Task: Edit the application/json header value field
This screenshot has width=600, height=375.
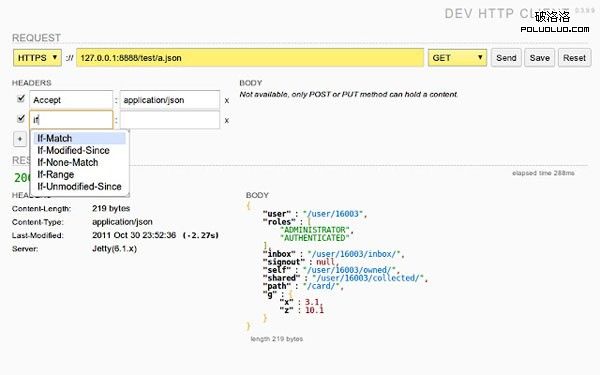Action: click(170, 100)
